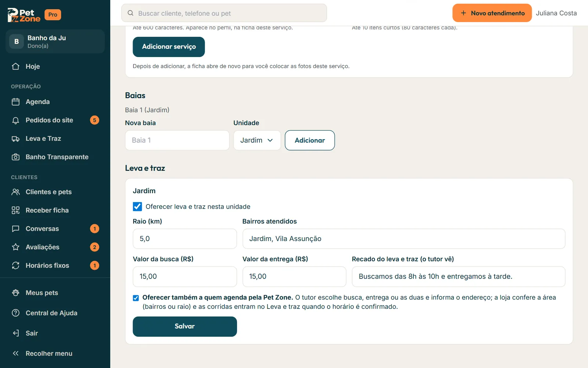Click the Pedidos do site bell icon
The image size is (588, 368).
point(15,120)
